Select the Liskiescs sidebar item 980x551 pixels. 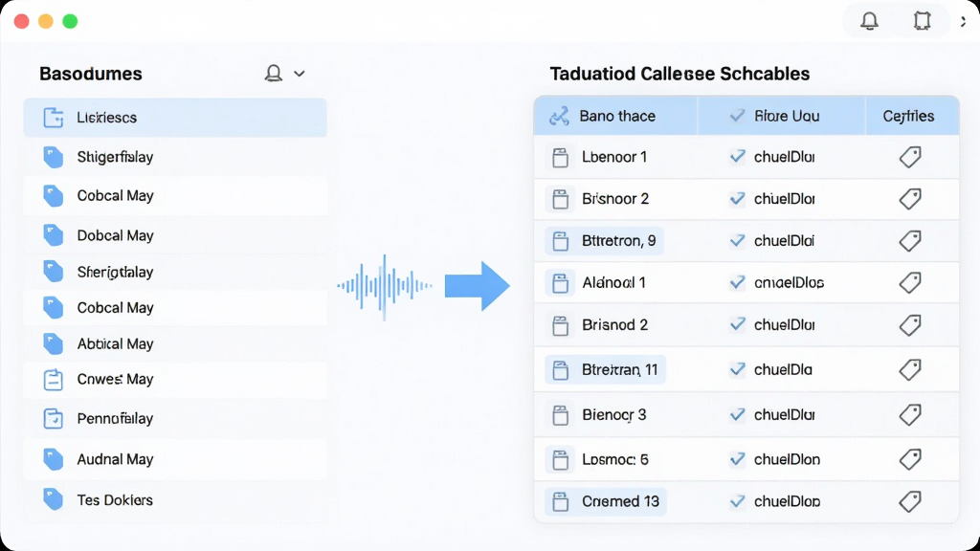175,118
